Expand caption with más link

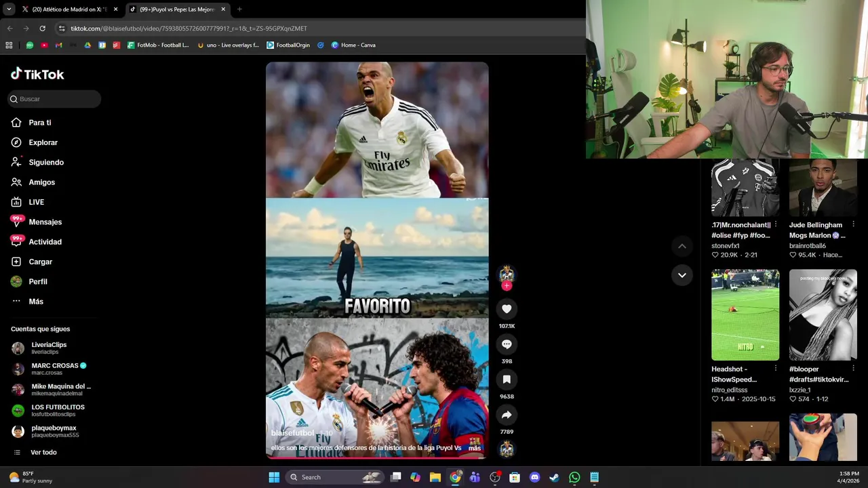point(474,448)
